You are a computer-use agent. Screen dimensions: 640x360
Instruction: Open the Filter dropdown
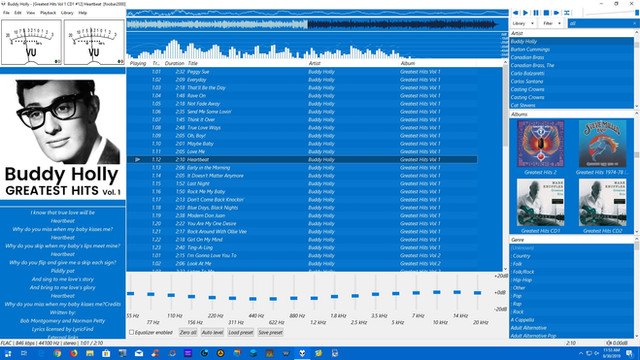552,24
